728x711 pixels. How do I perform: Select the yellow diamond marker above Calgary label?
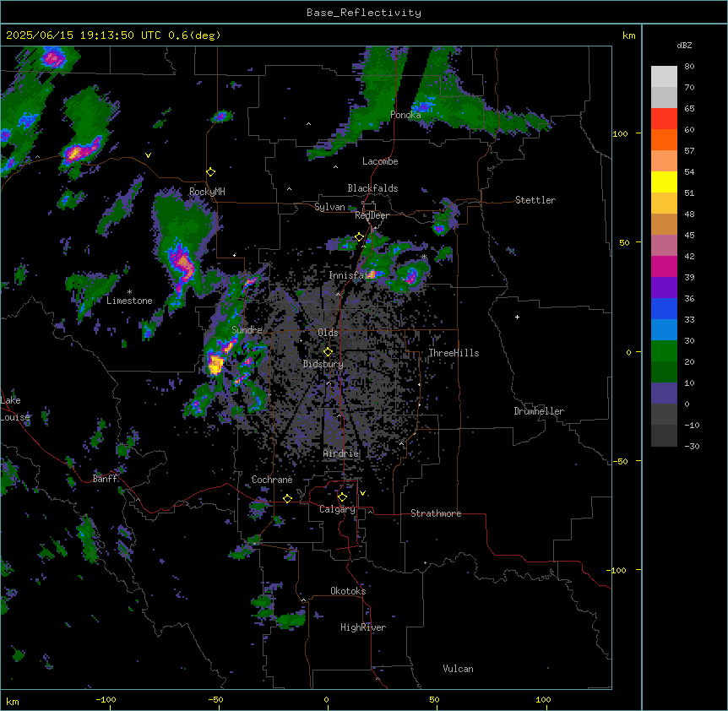[342, 497]
